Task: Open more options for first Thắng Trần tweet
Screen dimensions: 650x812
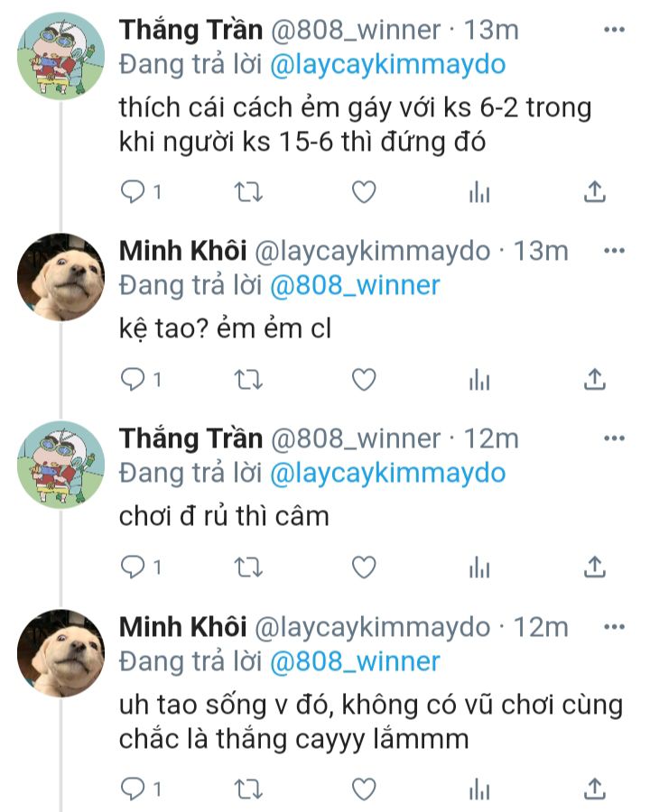Action: pos(614,31)
